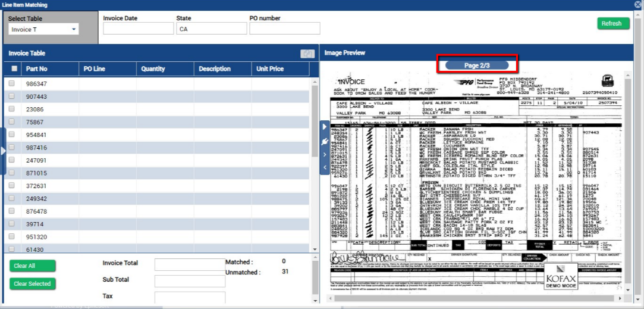
Task: Select the 871015 part number cell
Action: (x=50, y=173)
